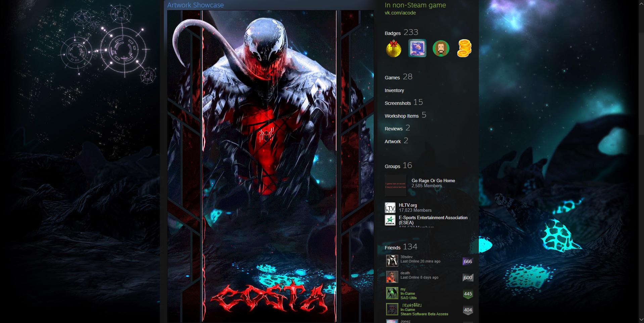Open the gold coins stack badge
The height and width of the screenshot is (323, 644).
click(x=464, y=48)
